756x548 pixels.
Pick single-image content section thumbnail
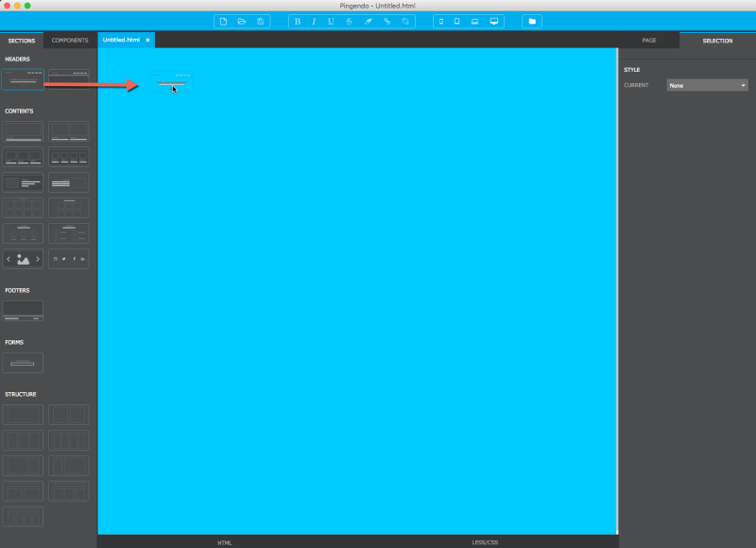pos(23,131)
